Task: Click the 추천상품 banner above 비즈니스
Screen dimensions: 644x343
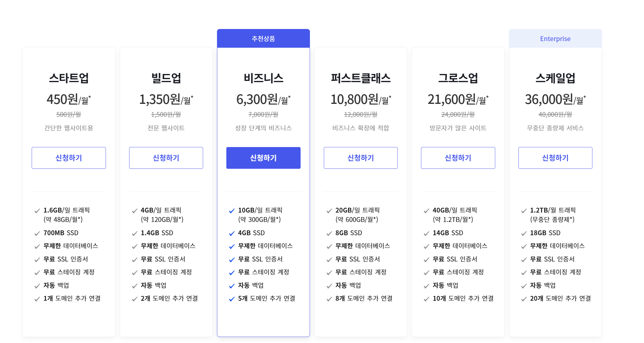Action: pyautogui.click(x=263, y=39)
